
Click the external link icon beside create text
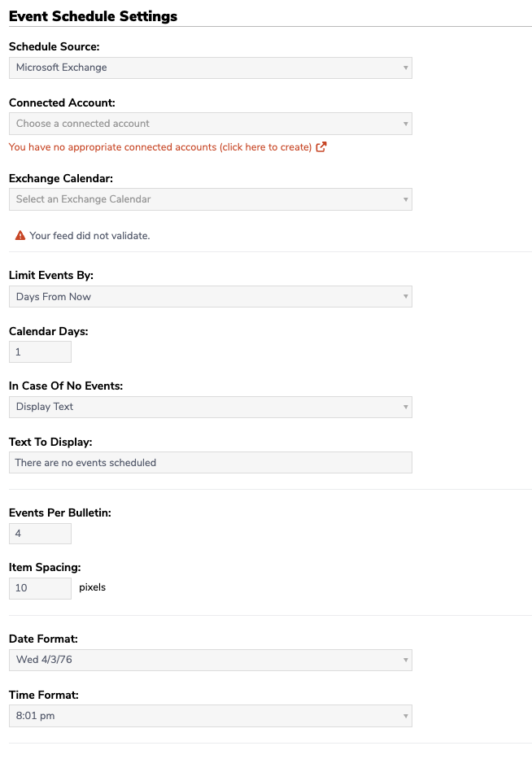(321, 146)
